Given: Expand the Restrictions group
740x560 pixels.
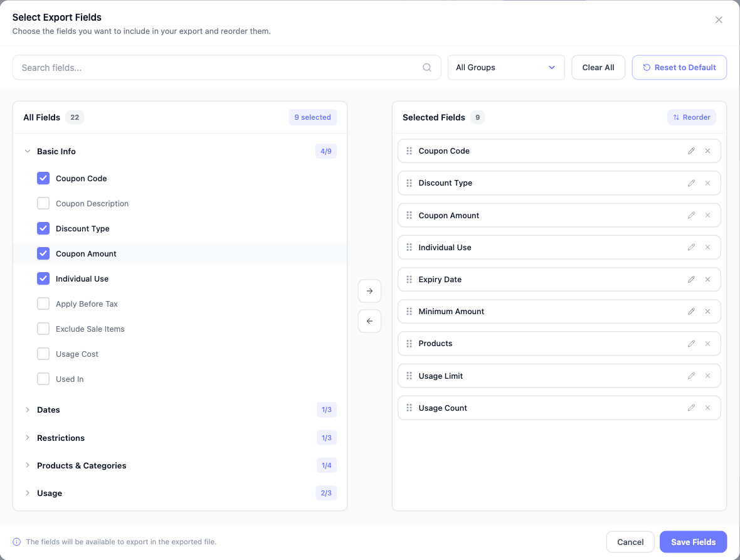Looking at the screenshot, I should pos(28,437).
